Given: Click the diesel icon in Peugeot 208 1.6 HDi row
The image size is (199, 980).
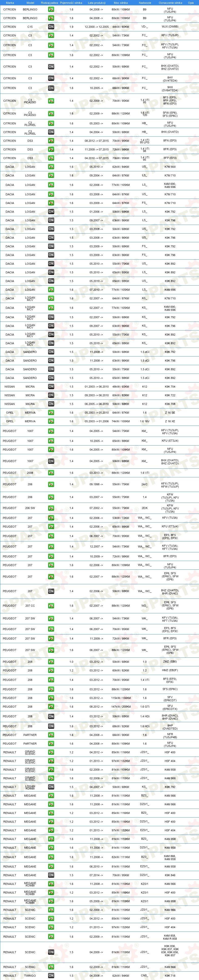Looking at the screenshot, I should [x=51, y=726].
